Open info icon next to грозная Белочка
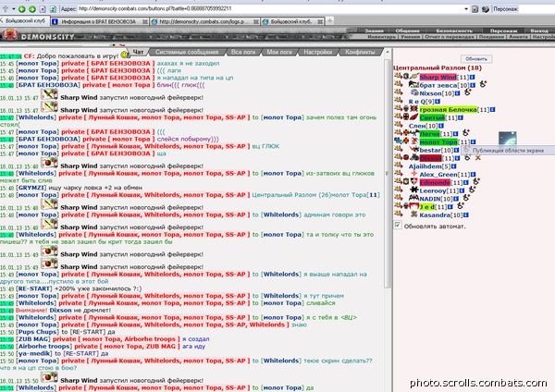 click(x=492, y=110)
